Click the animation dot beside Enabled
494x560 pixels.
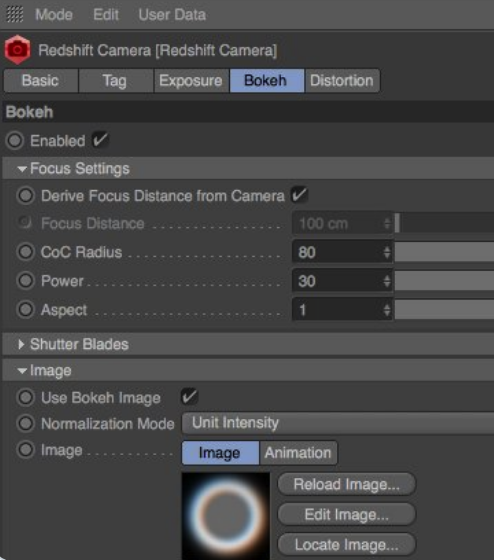pyautogui.click(x=15, y=140)
